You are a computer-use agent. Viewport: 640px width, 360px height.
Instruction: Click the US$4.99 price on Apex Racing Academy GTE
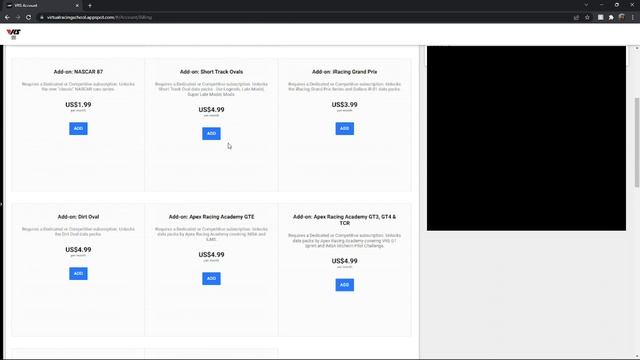[x=211, y=255]
